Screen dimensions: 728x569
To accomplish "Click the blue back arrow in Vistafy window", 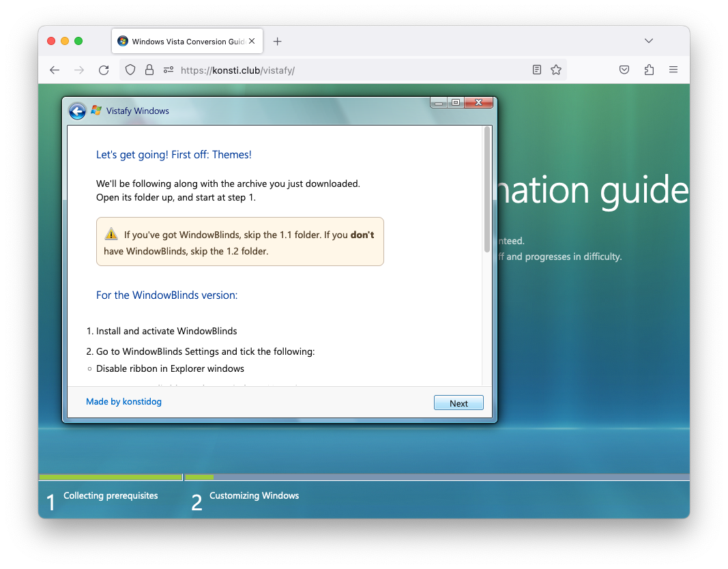I will point(77,111).
